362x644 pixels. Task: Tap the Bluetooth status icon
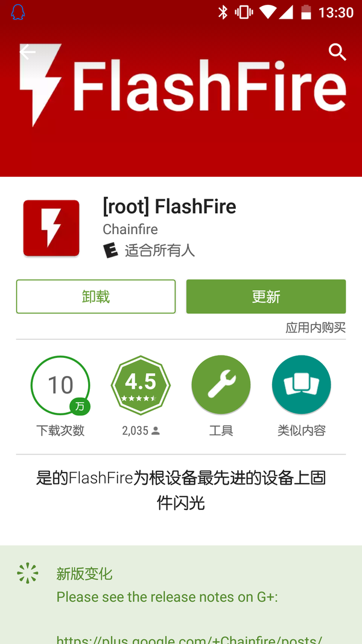point(223,12)
